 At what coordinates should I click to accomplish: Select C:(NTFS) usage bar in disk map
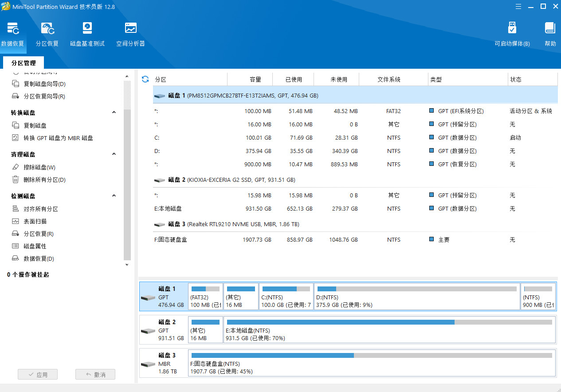pos(286,289)
